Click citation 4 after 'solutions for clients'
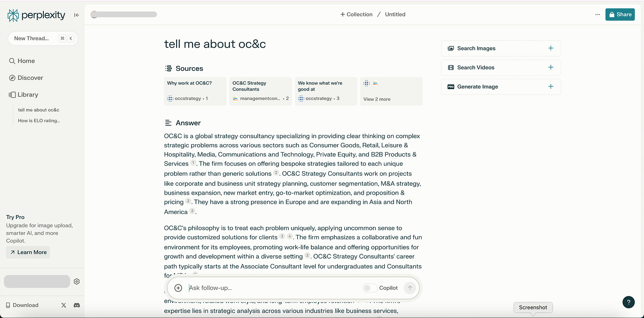This screenshot has width=644, height=318. point(290,237)
